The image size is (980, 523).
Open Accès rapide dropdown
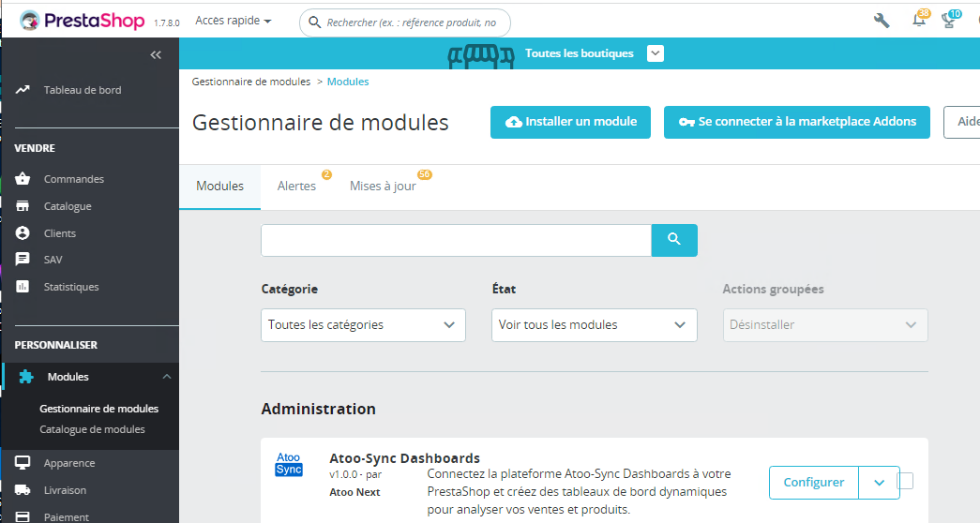click(233, 21)
